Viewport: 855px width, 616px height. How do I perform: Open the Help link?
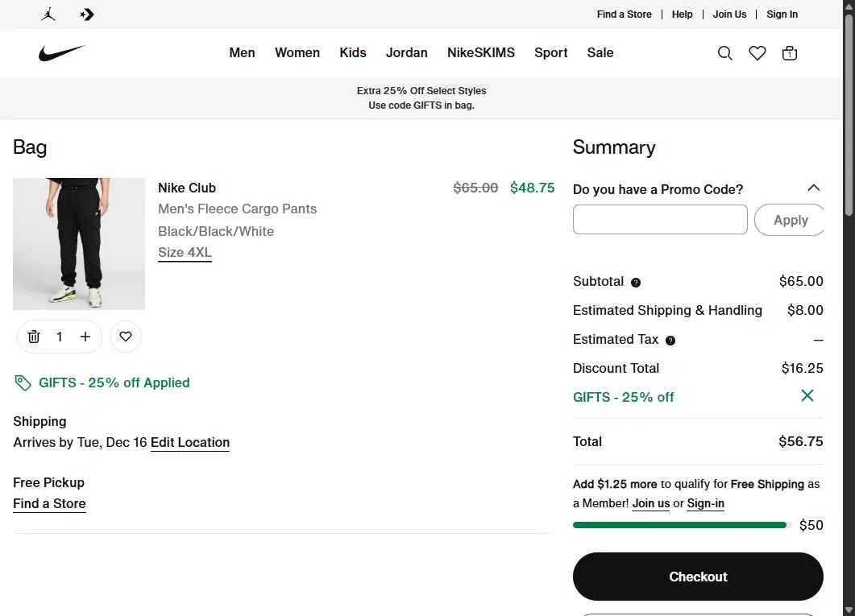click(x=682, y=14)
